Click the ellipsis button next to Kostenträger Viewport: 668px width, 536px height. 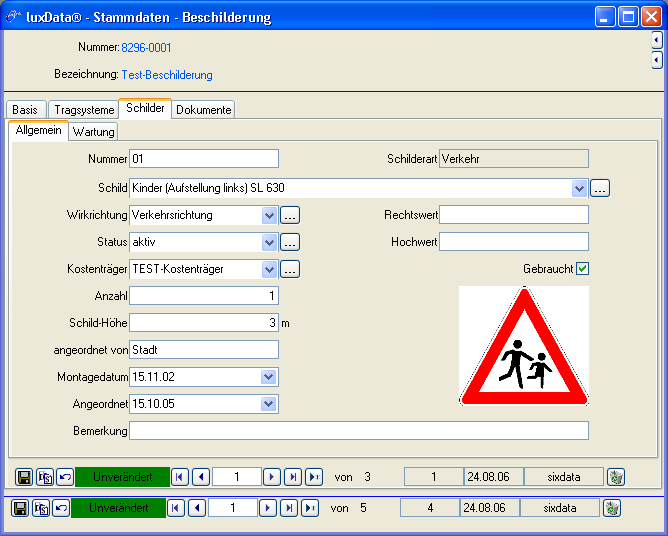[x=290, y=269]
